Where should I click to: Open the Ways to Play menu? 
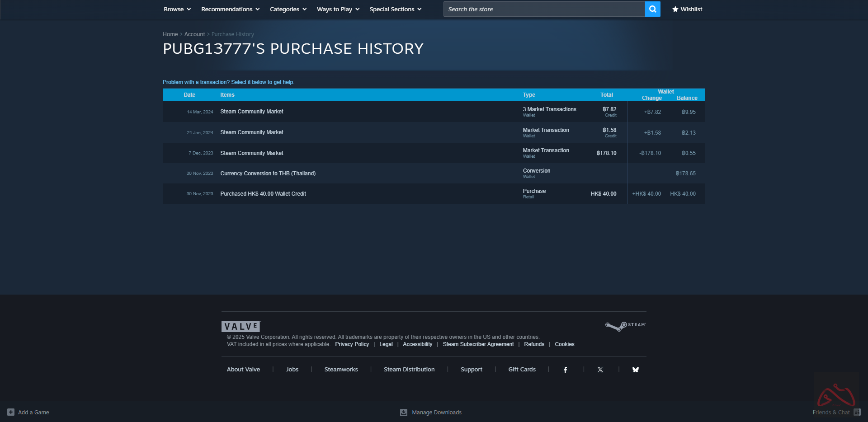[338, 9]
